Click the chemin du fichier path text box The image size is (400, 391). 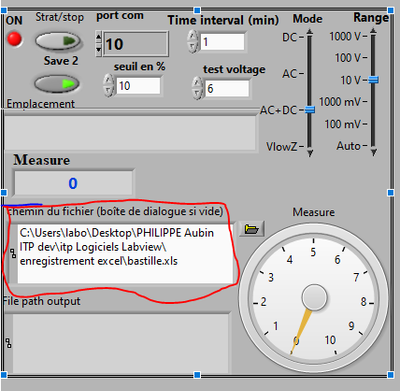[125, 254]
